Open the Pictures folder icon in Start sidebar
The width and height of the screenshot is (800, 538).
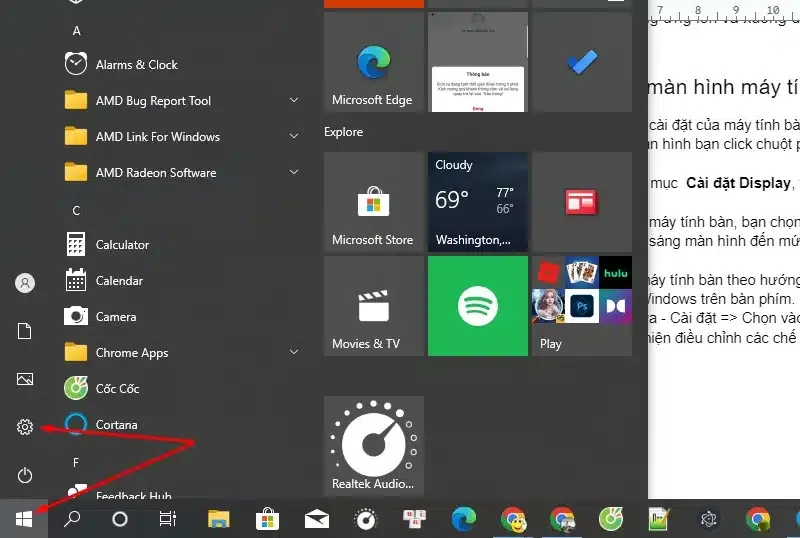click(x=24, y=379)
